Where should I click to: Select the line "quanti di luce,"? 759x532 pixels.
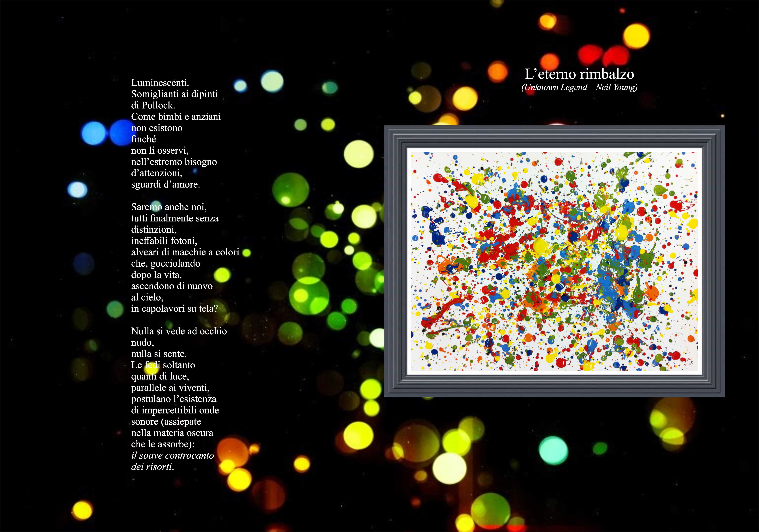[160, 376]
